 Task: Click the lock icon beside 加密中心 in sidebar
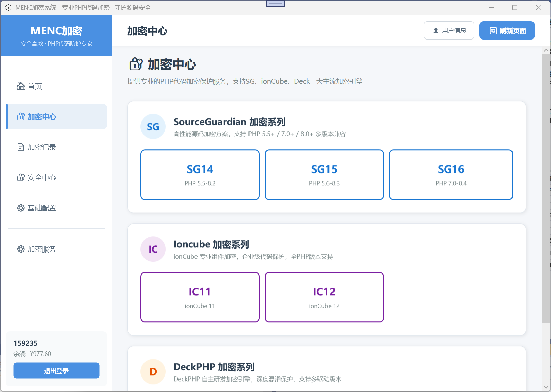pos(21,117)
